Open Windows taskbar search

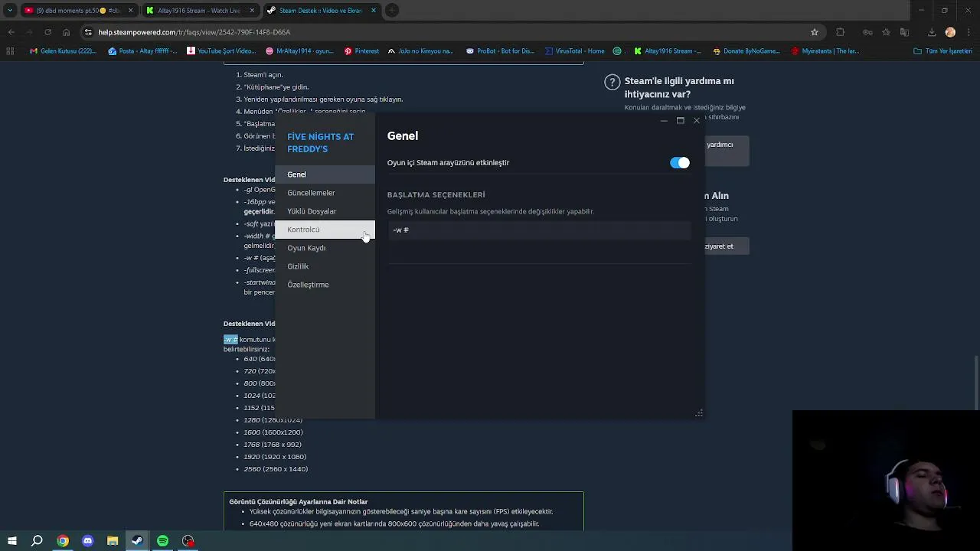point(37,541)
